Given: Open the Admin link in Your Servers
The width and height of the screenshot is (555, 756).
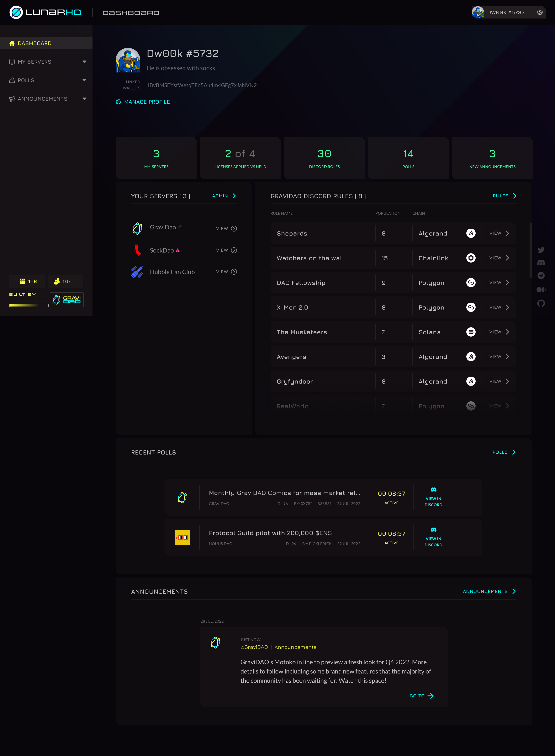Looking at the screenshot, I should pos(224,196).
